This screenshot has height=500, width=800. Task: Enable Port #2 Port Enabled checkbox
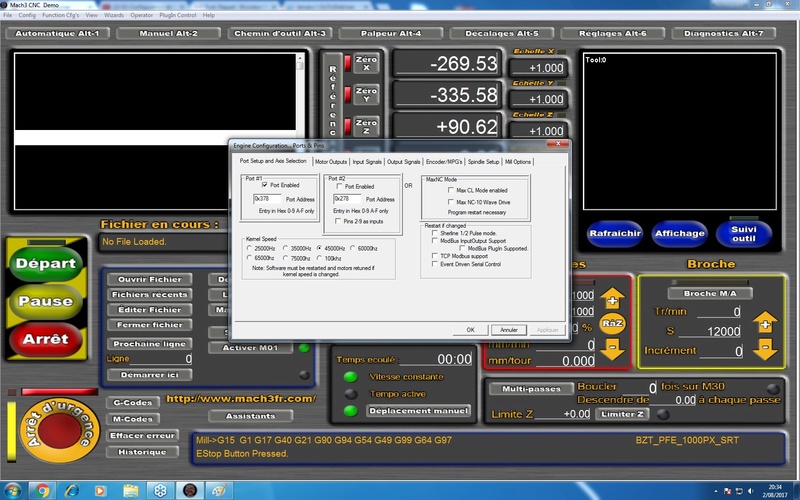[339, 186]
